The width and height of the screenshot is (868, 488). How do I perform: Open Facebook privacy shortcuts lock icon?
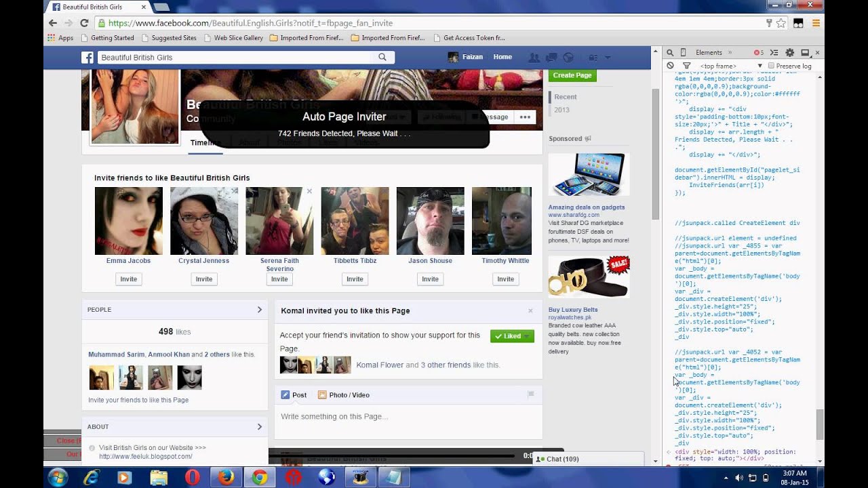pyautogui.click(x=593, y=58)
